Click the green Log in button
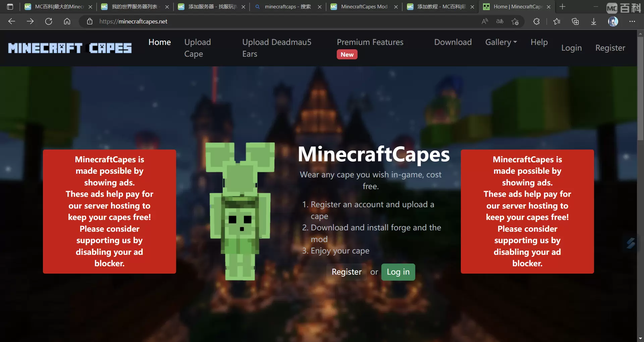 pos(398,272)
